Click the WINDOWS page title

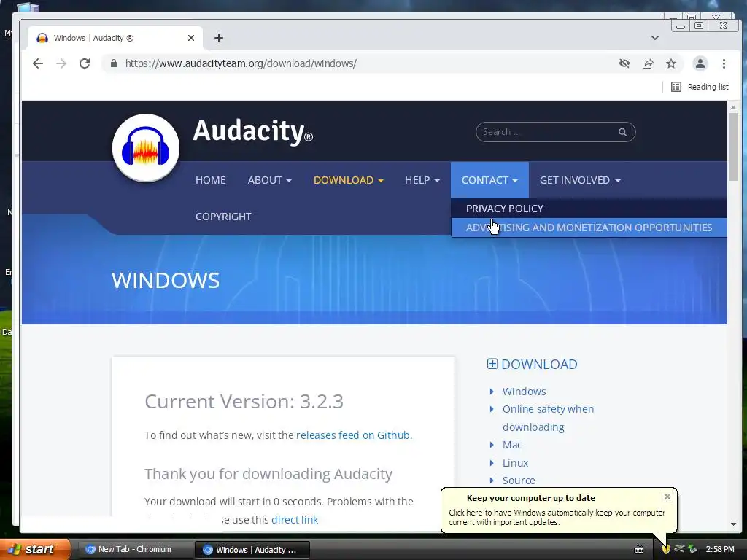pos(166,280)
